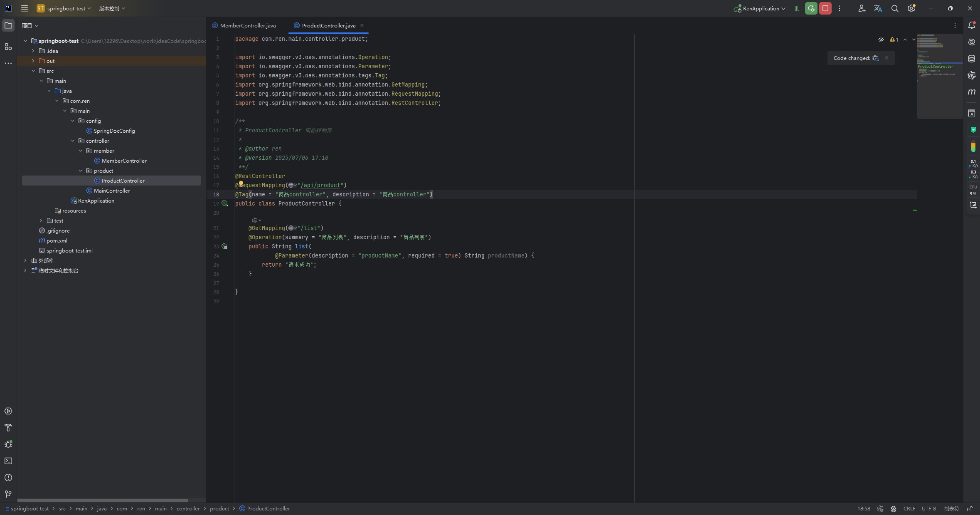Click the horizontal scrollbar of the project panel
Screen dimensions: 980x515
pos(102,500)
